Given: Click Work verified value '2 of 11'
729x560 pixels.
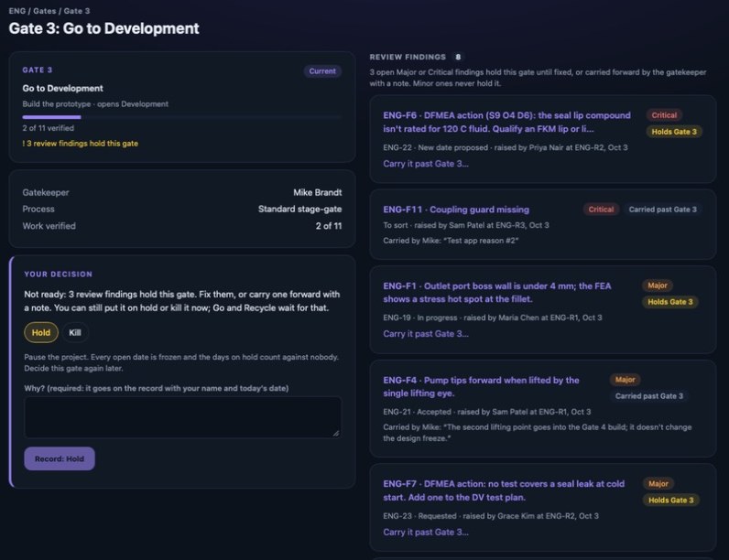Looking at the screenshot, I should [x=329, y=226].
